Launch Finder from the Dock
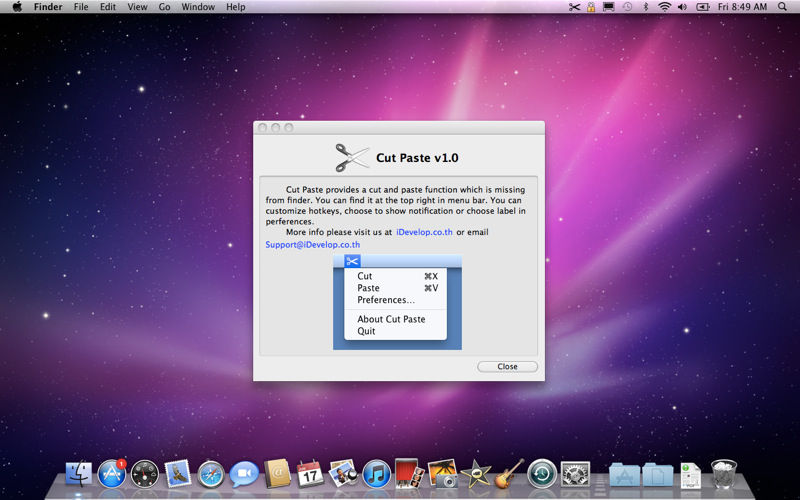 coord(79,473)
